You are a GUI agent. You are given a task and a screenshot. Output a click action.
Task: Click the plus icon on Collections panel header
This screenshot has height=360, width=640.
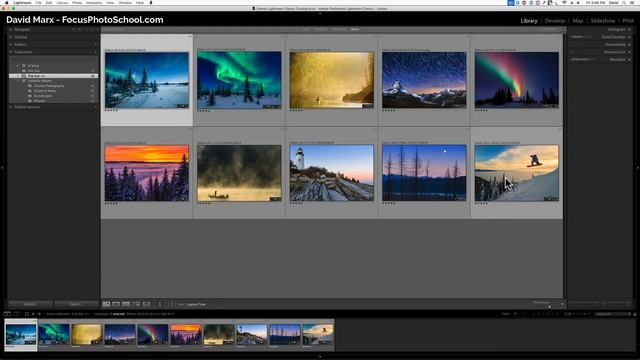pyautogui.click(x=95, y=52)
